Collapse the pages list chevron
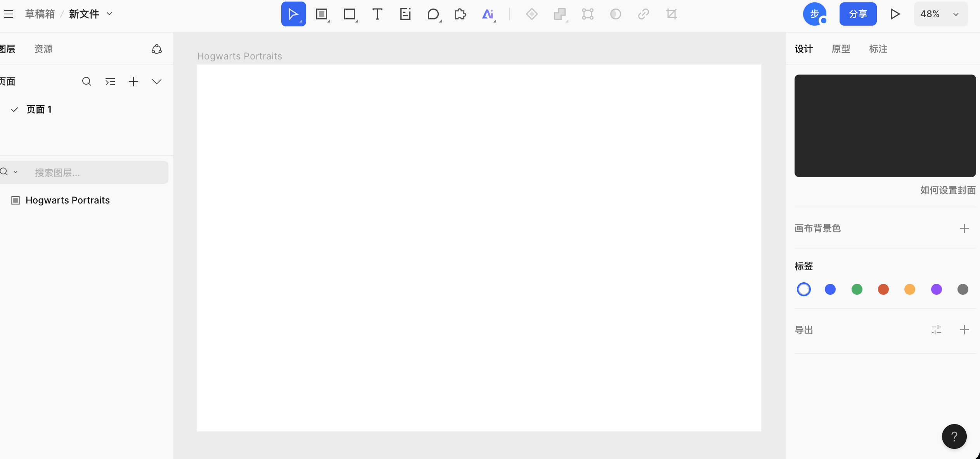Screen dimensions: 980x459 tap(156, 82)
